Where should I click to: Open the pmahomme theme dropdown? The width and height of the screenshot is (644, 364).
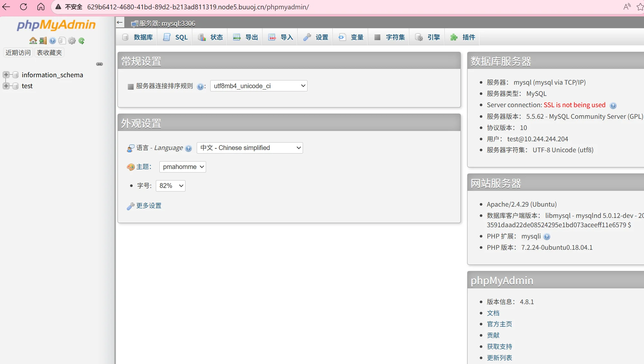pos(182,167)
